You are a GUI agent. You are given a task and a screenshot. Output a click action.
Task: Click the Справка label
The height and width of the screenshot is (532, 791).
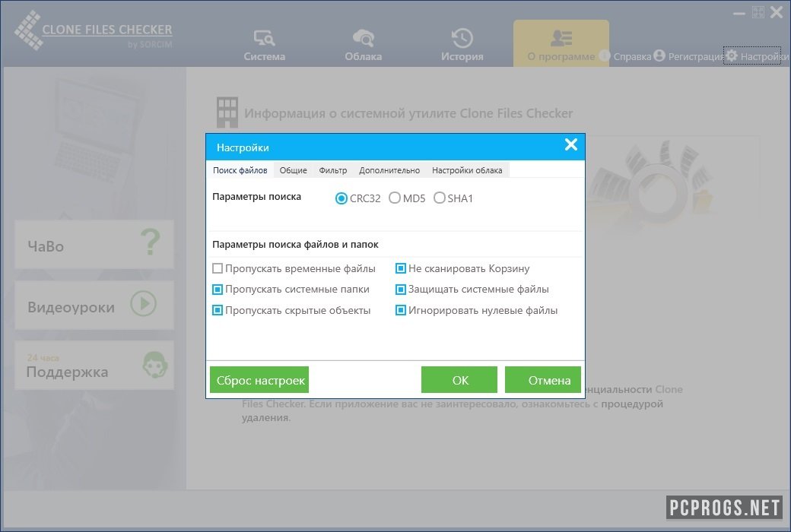(x=632, y=56)
